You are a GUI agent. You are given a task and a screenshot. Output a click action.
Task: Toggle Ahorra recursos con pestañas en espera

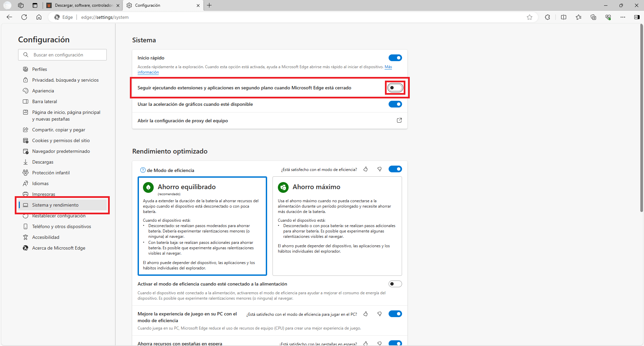pyautogui.click(x=395, y=343)
